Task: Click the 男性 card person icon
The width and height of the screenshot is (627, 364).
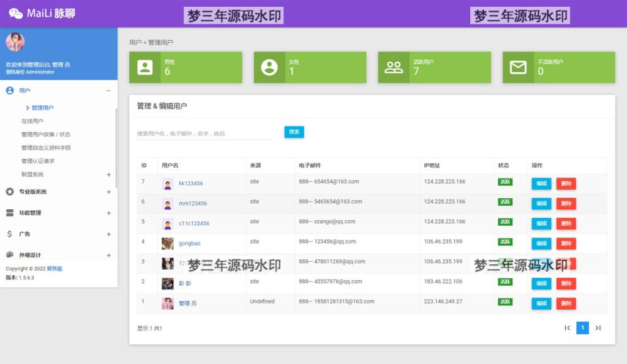Action: coord(145,67)
